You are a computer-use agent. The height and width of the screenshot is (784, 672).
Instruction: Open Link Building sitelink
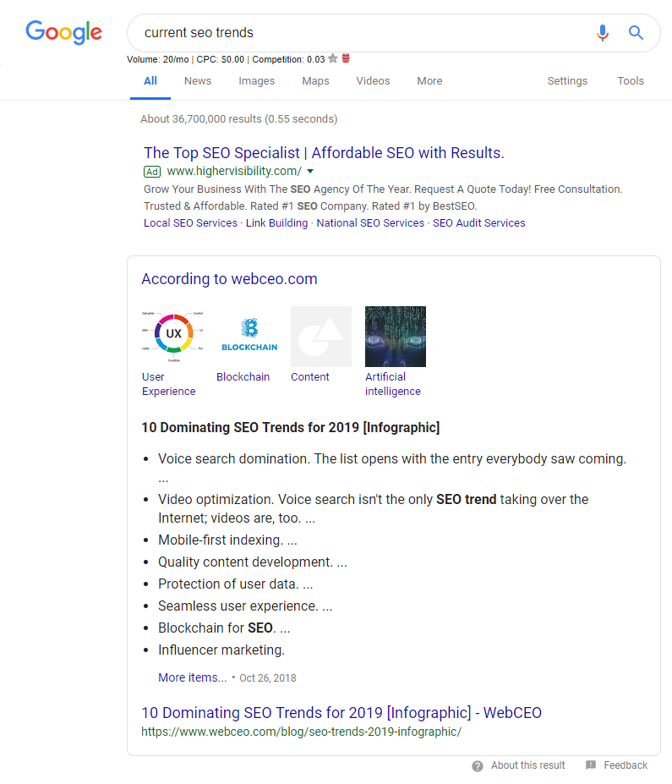(x=276, y=223)
